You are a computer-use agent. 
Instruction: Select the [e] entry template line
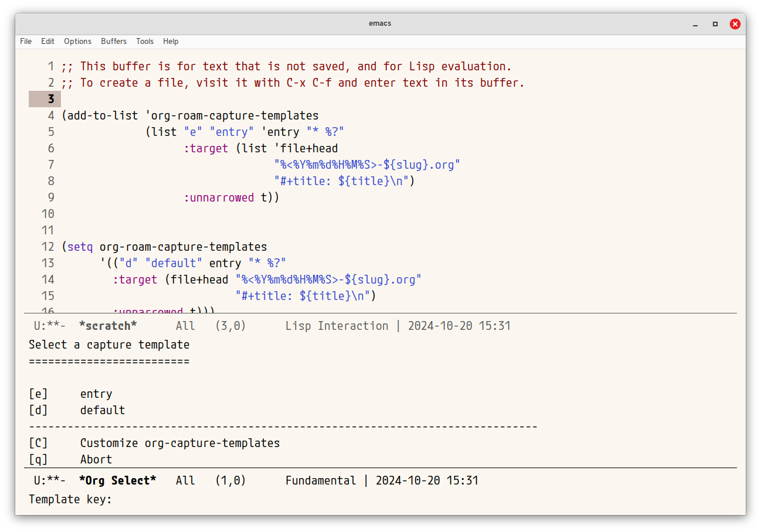point(70,394)
